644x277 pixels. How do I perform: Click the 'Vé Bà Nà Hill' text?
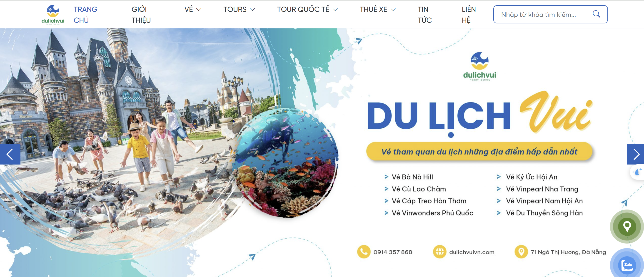point(412,177)
